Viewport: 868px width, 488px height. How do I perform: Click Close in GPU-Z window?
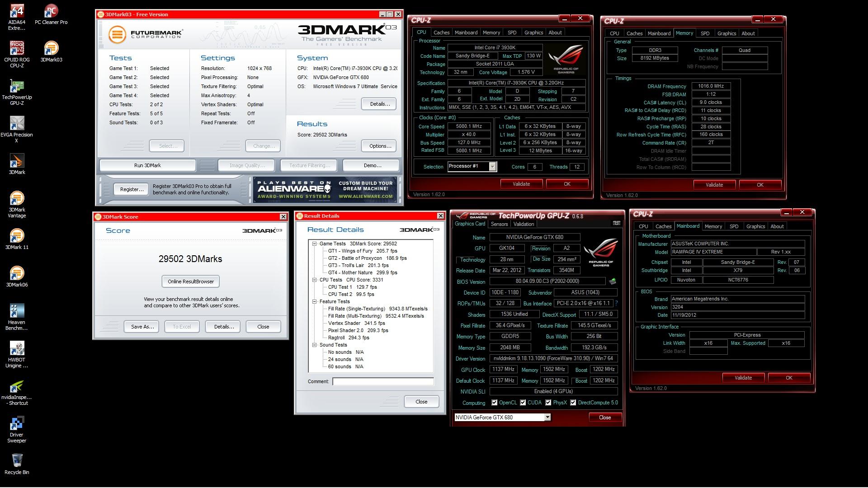point(605,418)
